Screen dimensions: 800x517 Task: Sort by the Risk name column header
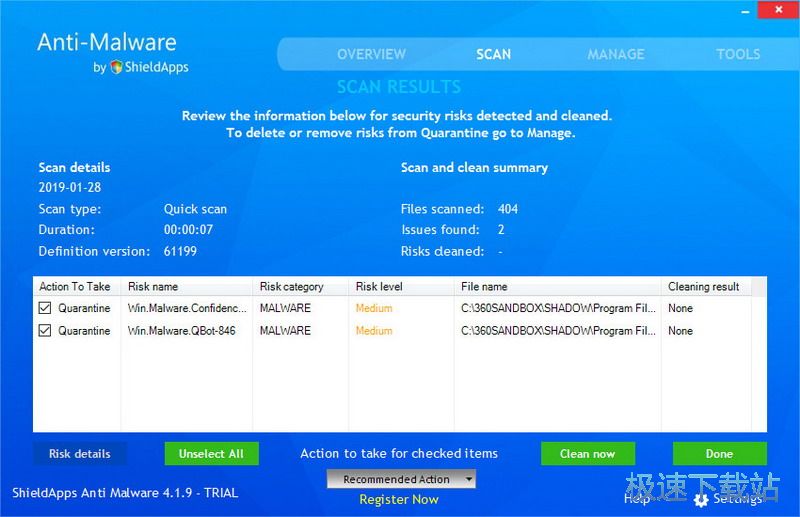point(187,286)
